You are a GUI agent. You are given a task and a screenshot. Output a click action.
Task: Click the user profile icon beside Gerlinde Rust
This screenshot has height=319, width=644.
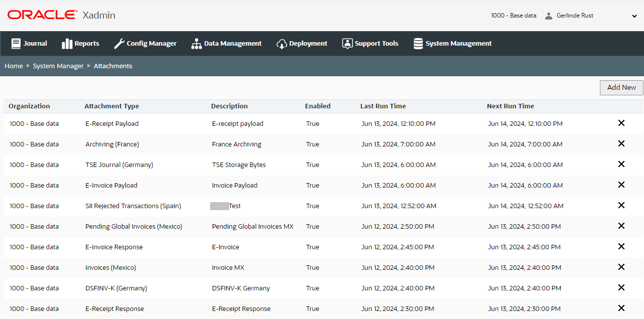click(x=549, y=15)
